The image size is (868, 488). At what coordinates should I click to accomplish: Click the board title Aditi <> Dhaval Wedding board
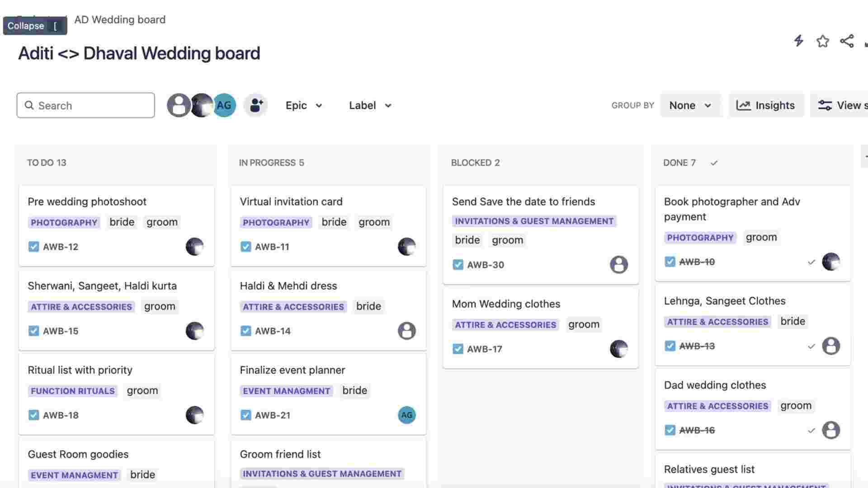[139, 53]
